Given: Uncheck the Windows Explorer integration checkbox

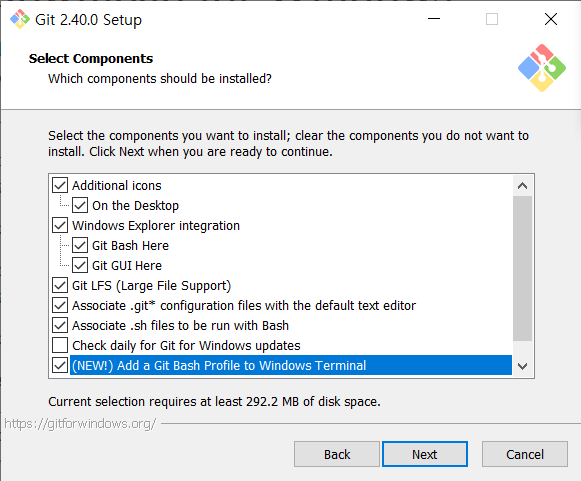Looking at the screenshot, I should click(60, 225).
